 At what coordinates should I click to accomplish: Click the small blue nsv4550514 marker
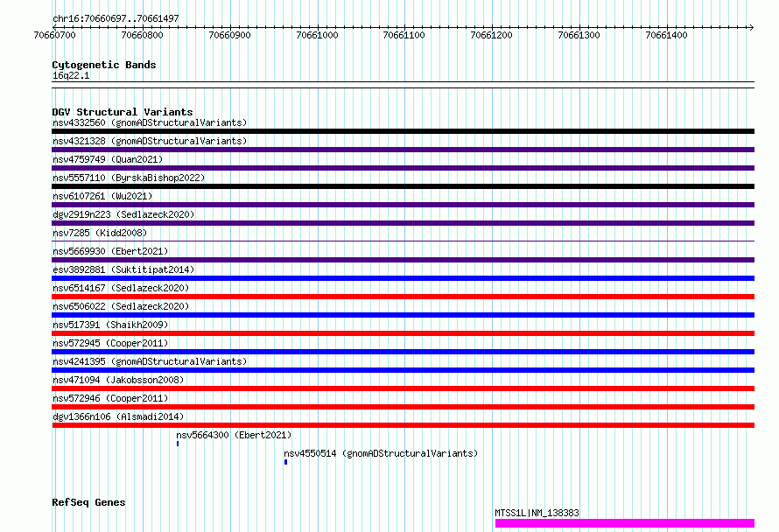point(285,462)
